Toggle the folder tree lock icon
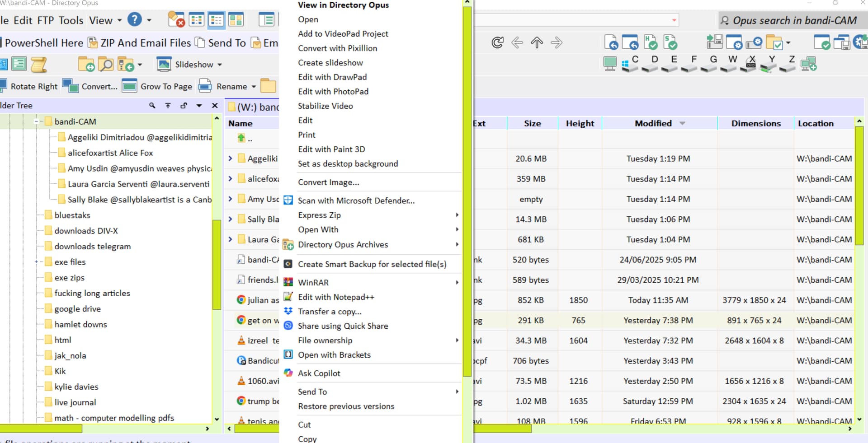Viewport: 868px width, 443px height. tap(184, 105)
